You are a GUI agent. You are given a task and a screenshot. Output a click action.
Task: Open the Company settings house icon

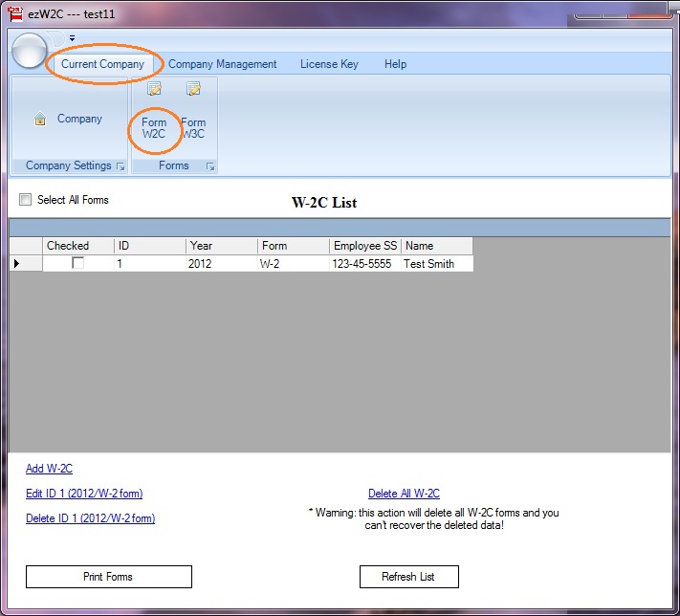point(40,120)
